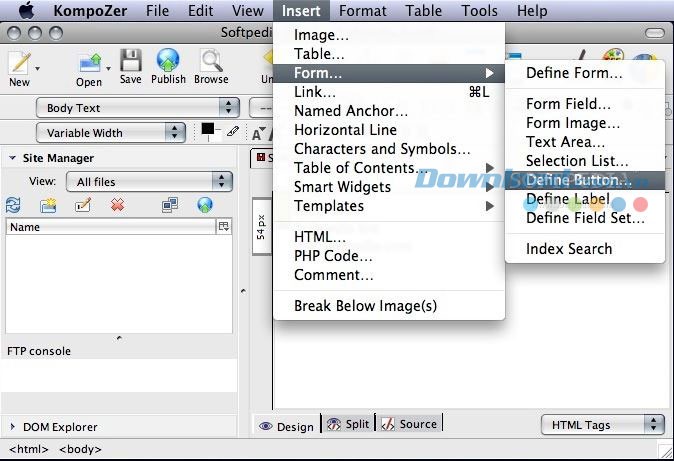Click the new folder icon in Site Manager

(48, 205)
